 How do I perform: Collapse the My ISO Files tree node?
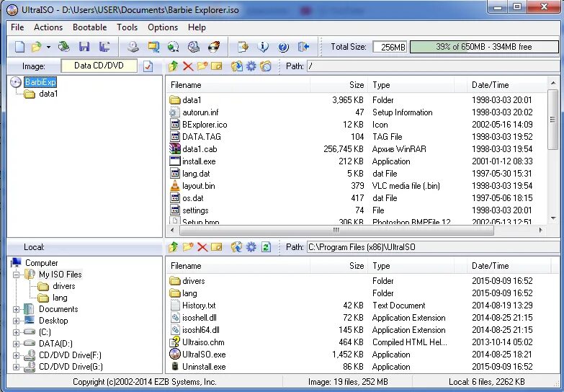pyautogui.click(x=16, y=275)
